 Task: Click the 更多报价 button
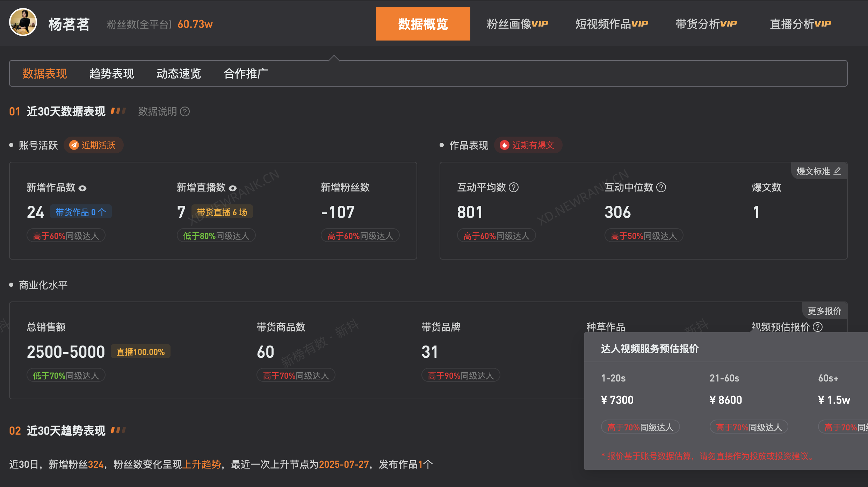pos(825,311)
